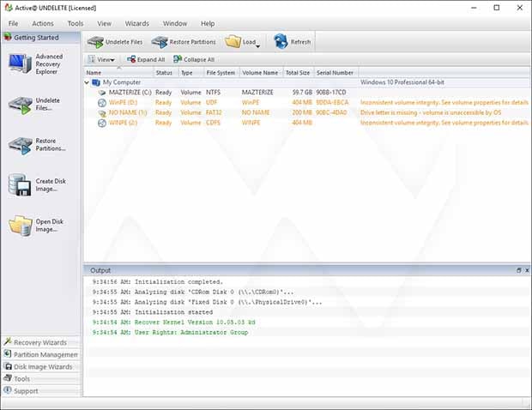This screenshot has width=532, height=410.
Task: Click the '59.7 GB' size cell
Action: tap(302, 93)
